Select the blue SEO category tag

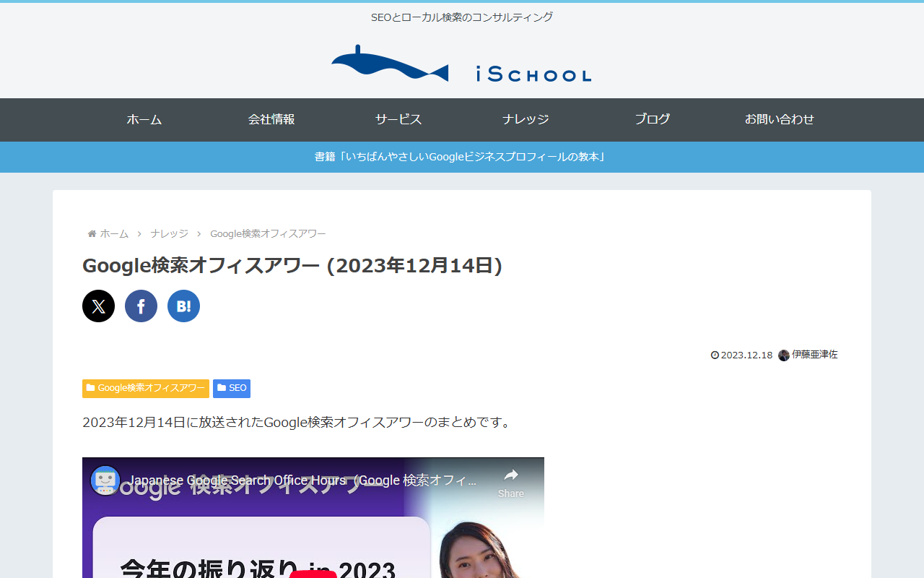[232, 388]
